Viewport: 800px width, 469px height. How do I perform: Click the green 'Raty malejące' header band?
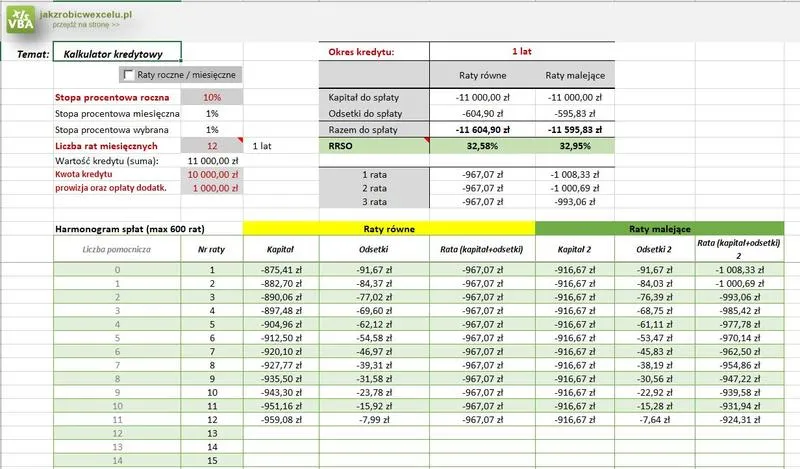667,228
